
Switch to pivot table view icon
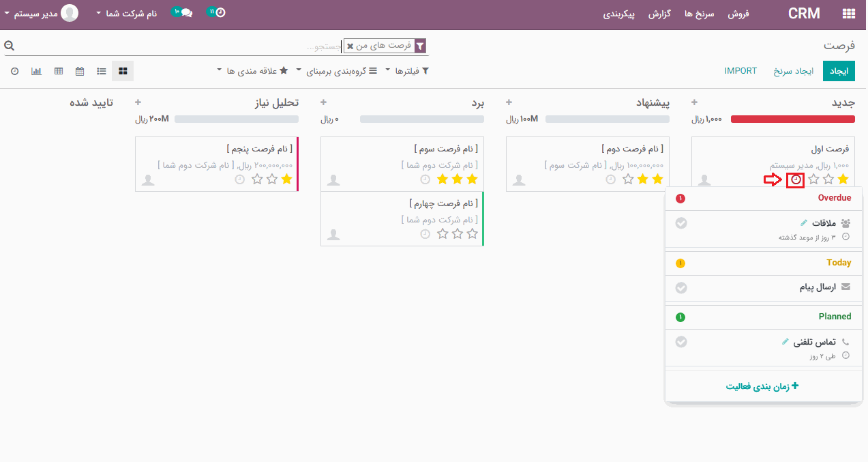(59, 70)
